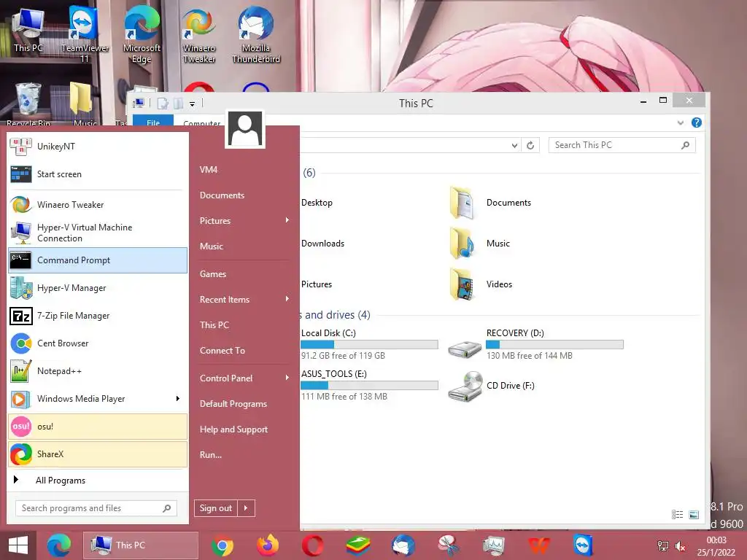Viewport: 747px width, 560px height.
Task: Click the user account picture
Action: tap(245, 129)
